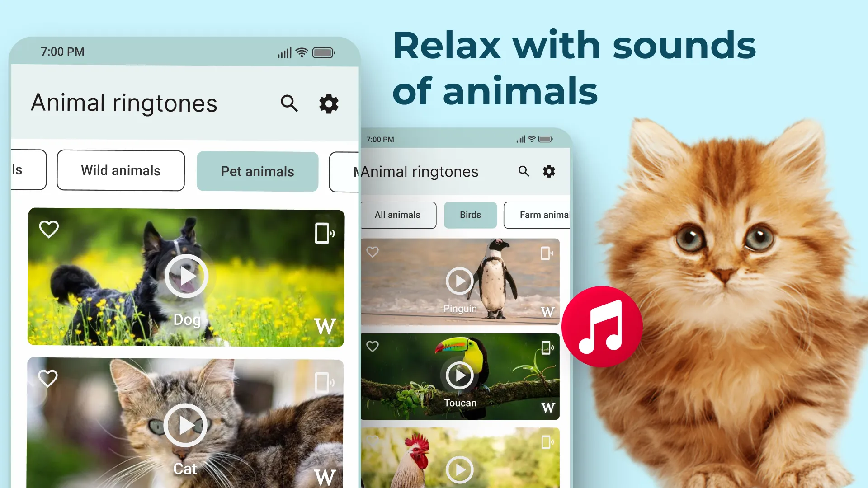Play the Penguin ringtone

pyautogui.click(x=459, y=281)
